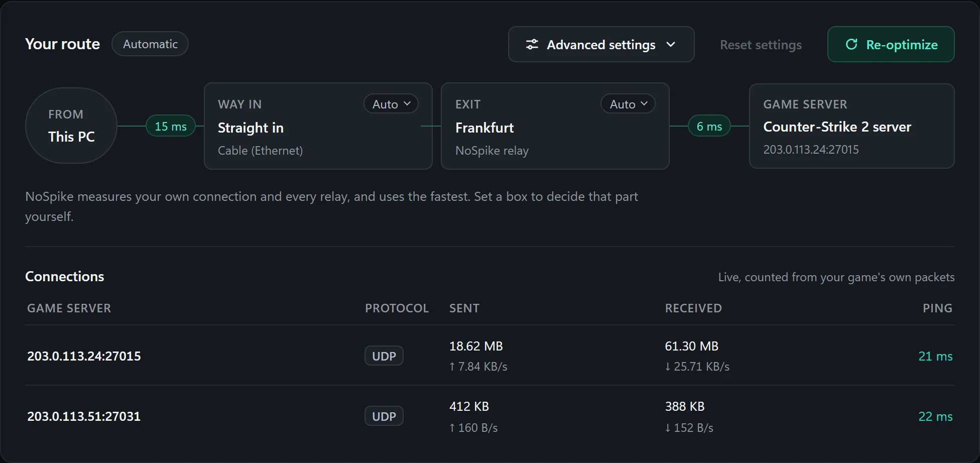Click the Automatic route badge
980x463 pixels.
pyautogui.click(x=150, y=44)
